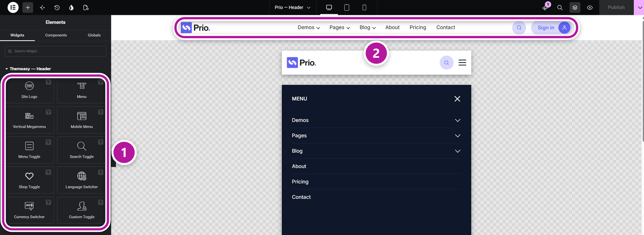This screenshot has width=644, height=235.
Task: Close the mobile MENU panel
Action: [x=457, y=99]
